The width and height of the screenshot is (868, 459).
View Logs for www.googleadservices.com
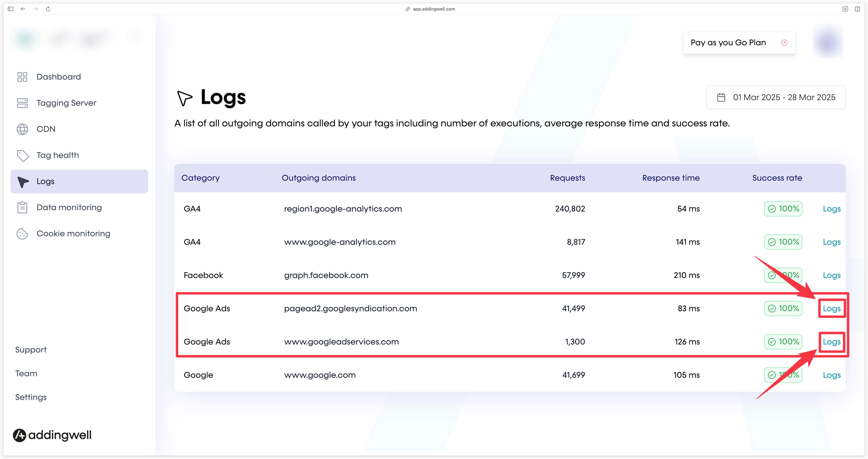coord(831,342)
